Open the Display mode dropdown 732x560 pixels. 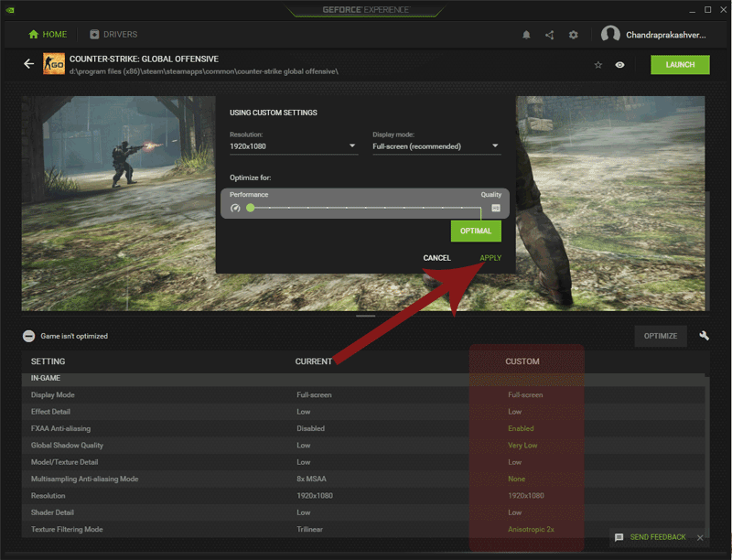coord(436,146)
